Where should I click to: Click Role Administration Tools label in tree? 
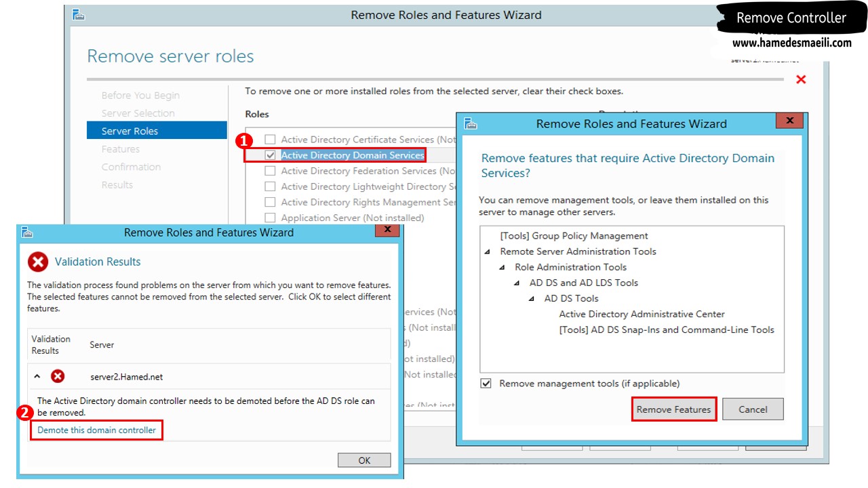(571, 267)
